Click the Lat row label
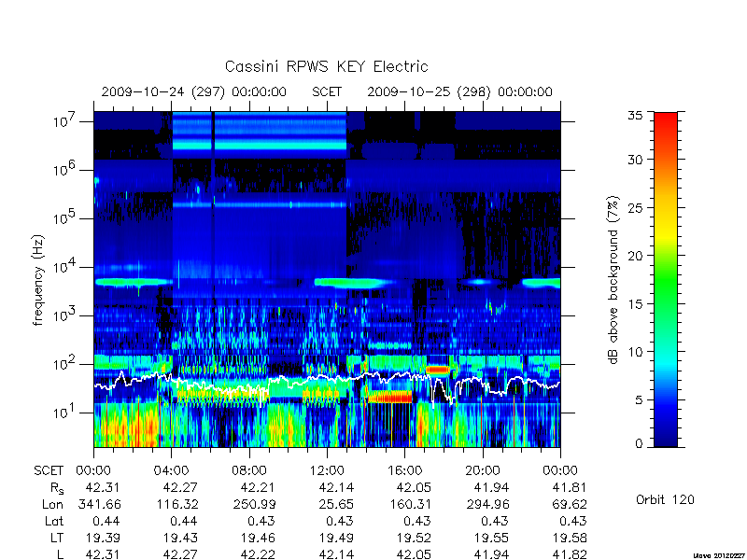Screen dimensions: 747x560 [54, 521]
